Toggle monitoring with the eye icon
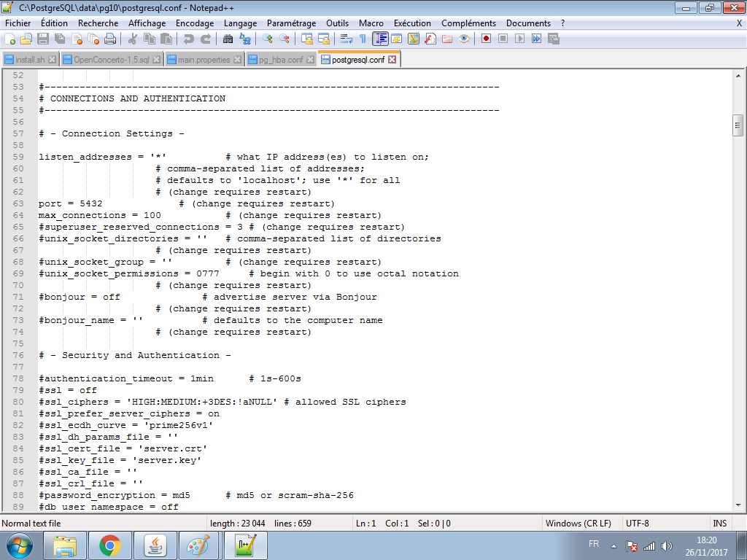The height and width of the screenshot is (560, 747). click(463, 39)
